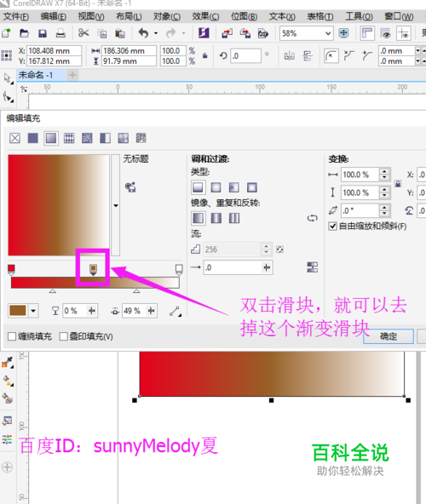
Task: Click the brown node color swatch
Action: click(18, 311)
